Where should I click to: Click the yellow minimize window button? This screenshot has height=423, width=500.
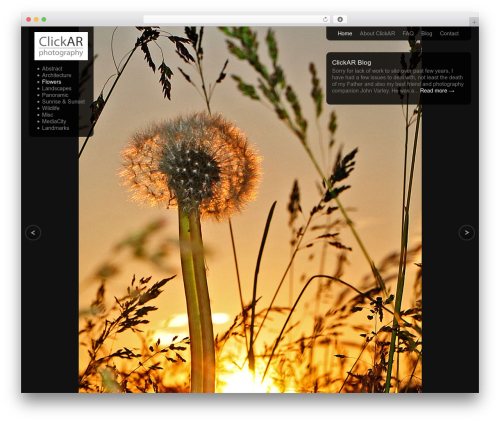[36, 19]
